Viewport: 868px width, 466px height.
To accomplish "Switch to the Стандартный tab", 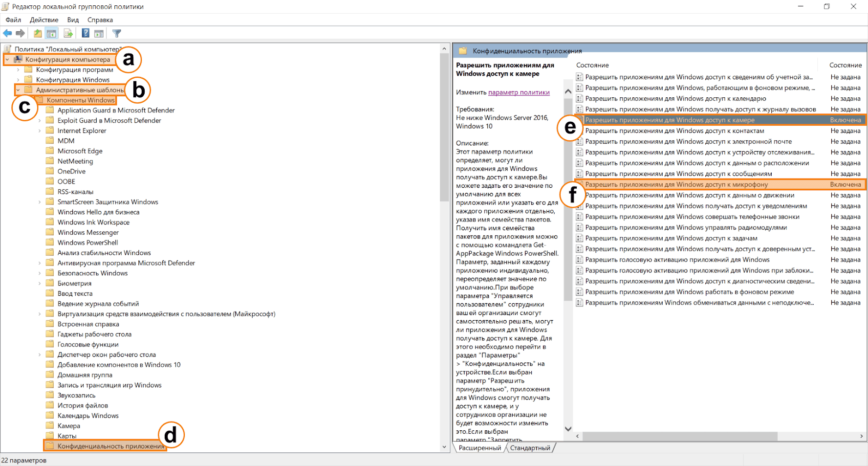I will click(x=530, y=448).
